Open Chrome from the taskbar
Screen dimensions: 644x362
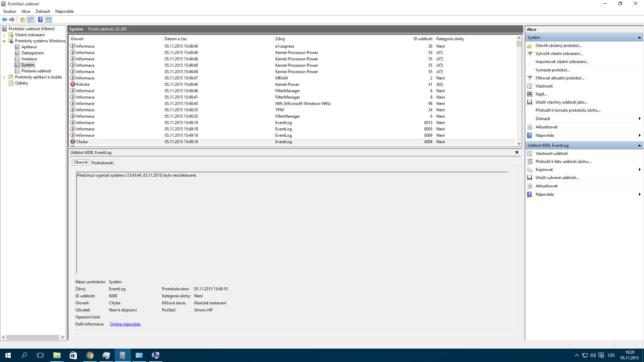90,355
